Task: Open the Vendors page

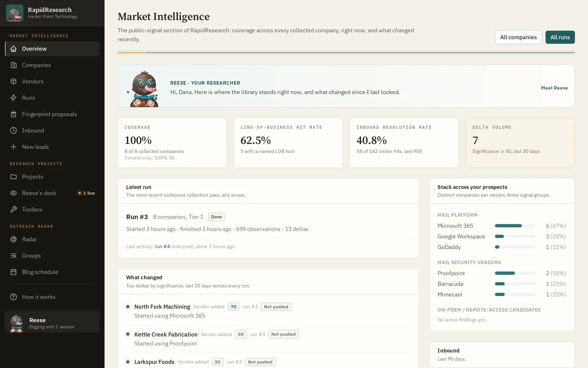Action: [52, 81]
